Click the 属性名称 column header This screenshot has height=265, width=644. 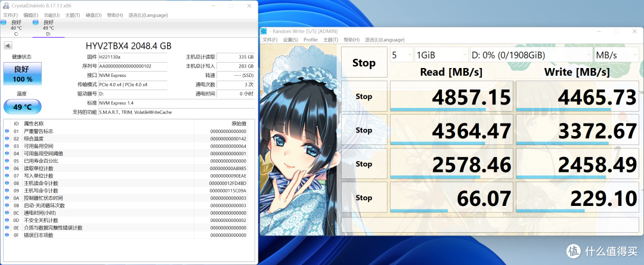coord(33,124)
